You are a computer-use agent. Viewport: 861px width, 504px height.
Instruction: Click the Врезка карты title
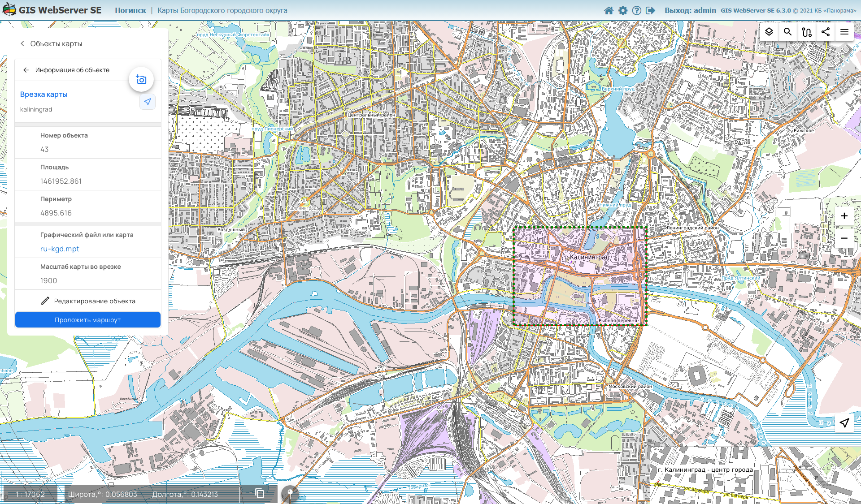(x=44, y=94)
